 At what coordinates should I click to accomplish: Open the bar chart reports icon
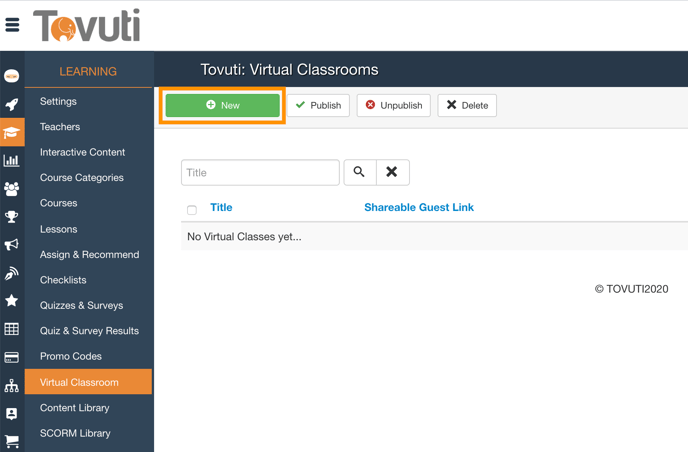[x=12, y=160]
